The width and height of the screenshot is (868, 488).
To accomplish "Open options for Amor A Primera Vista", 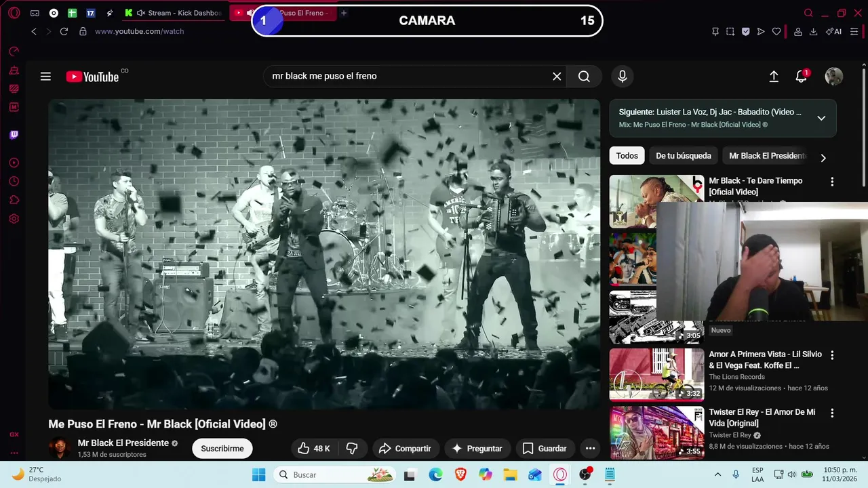I will click(x=832, y=355).
